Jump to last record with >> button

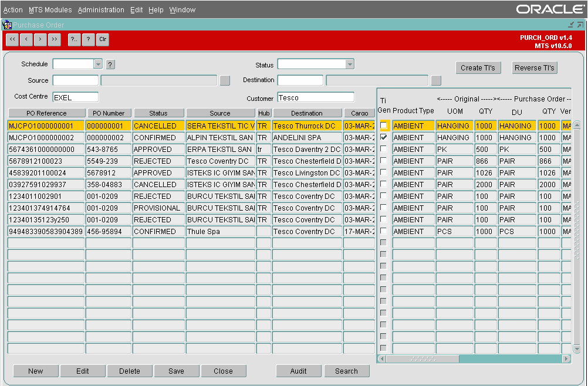pyautogui.click(x=55, y=39)
